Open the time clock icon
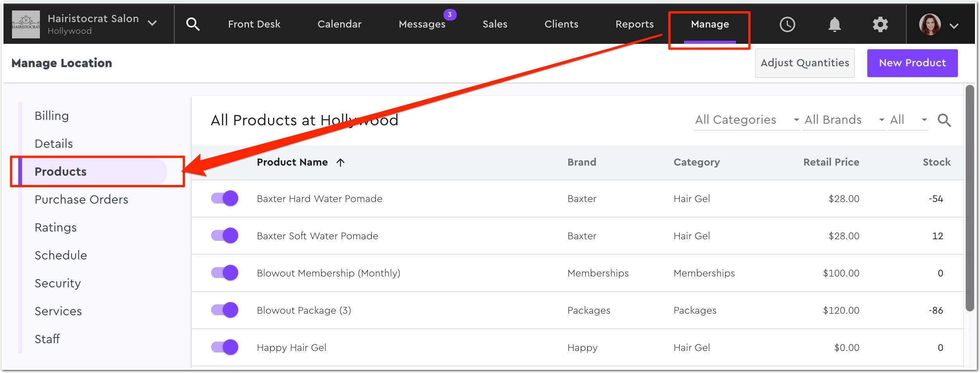Image resolution: width=980 pixels, height=373 pixels. coord(787,24)
